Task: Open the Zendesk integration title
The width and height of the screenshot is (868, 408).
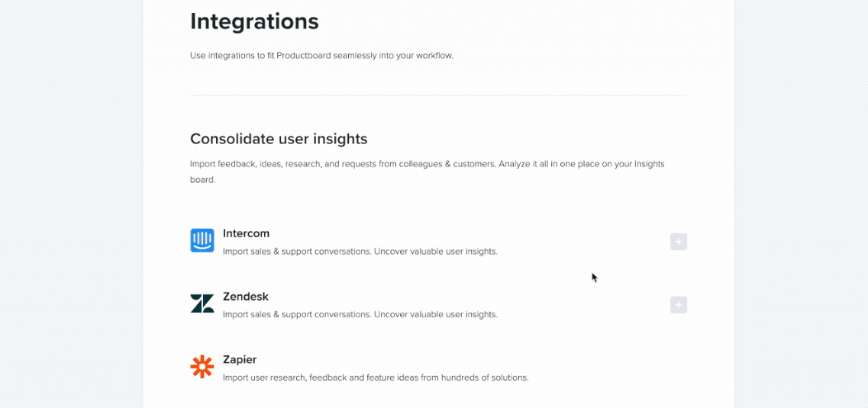Action: click(x=246, y=297)
